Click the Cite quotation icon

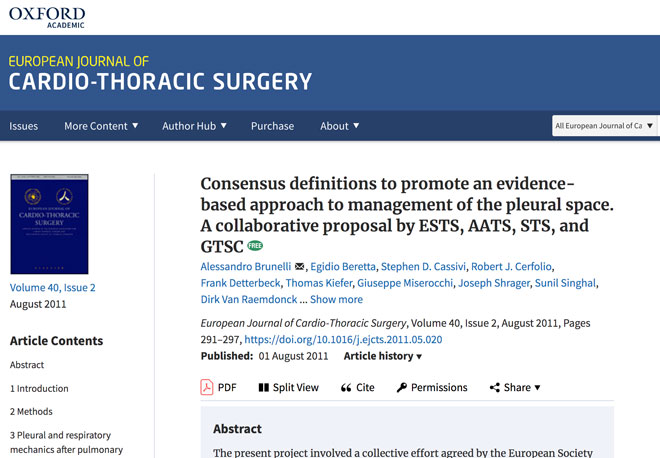pos(346,388)
